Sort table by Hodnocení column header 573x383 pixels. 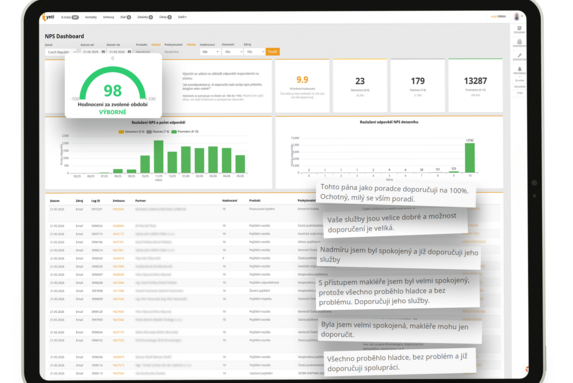pyautogui.click(x=229, y=201)
